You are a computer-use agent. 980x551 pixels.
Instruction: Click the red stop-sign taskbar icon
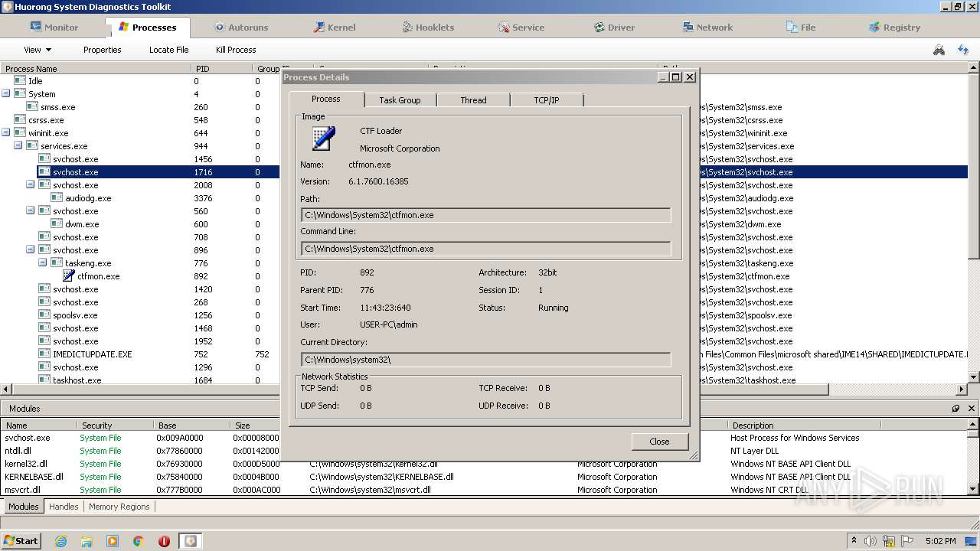pyautogui.click(x=164, y=541)
